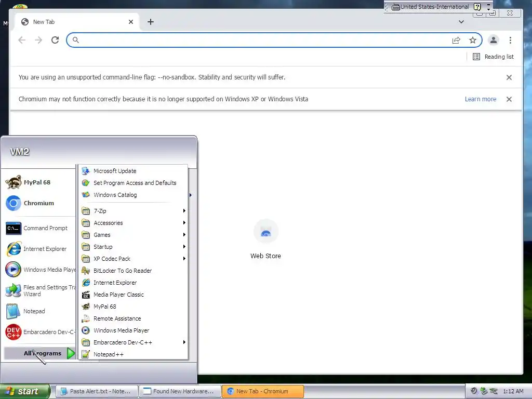This screenshot has height=399, width=532.
Task: Launch Embarcadero Dev-C++ from left start pane
Action: pos(39,332)
